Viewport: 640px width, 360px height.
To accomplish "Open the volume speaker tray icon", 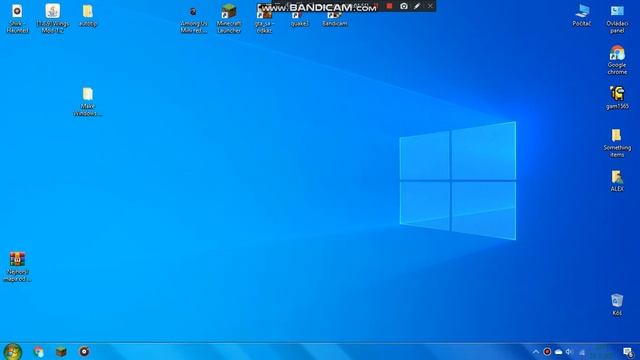I will (569, 352).
